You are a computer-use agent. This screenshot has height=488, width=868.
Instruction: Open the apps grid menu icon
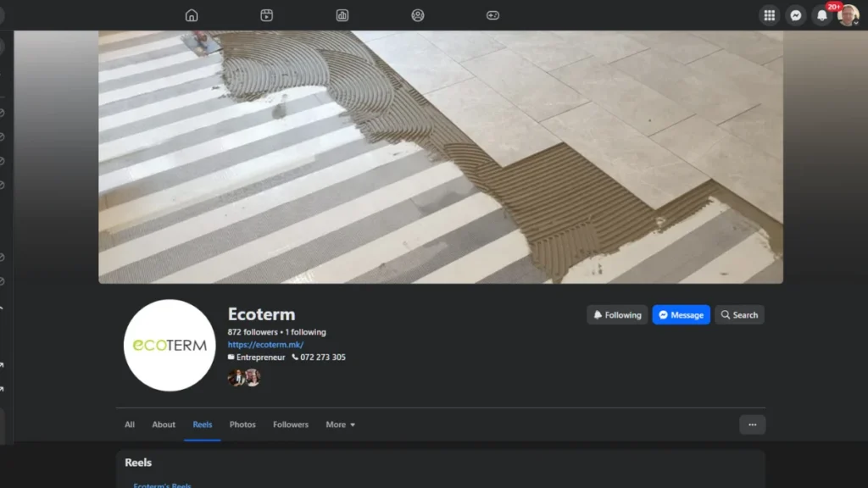(x=770, y=15)
